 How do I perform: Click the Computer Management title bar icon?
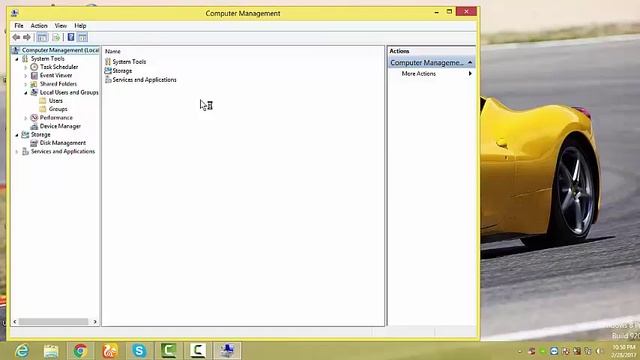[15, 13]
